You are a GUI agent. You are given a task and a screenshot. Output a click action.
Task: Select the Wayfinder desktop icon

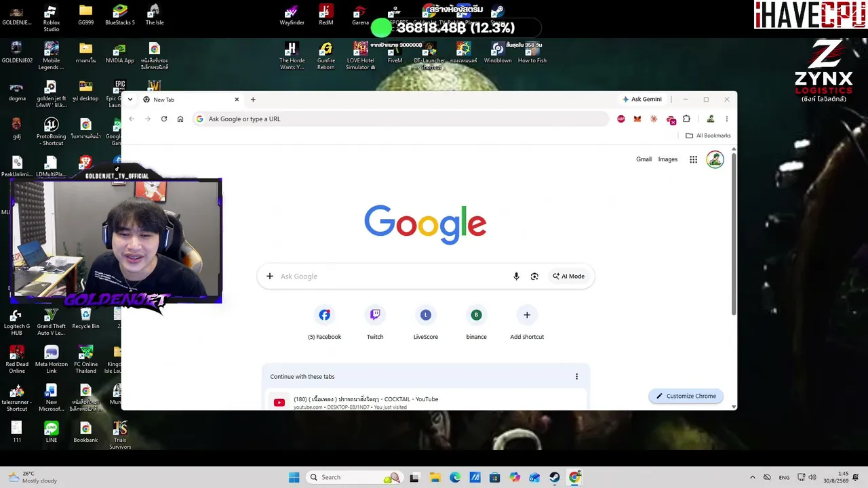[x=292, y=16]
